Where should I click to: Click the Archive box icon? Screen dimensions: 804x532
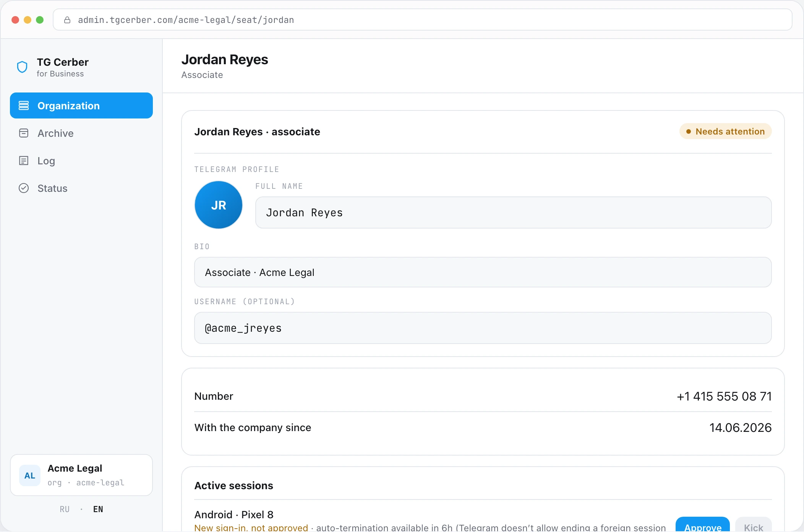[x=24, y=133]
